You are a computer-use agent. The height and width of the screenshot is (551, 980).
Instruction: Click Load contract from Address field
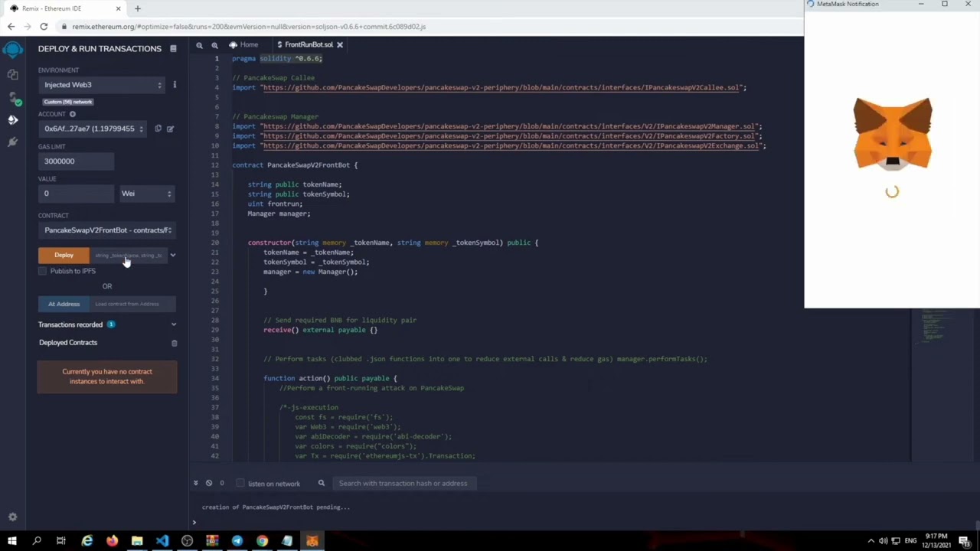coord(133,304)
